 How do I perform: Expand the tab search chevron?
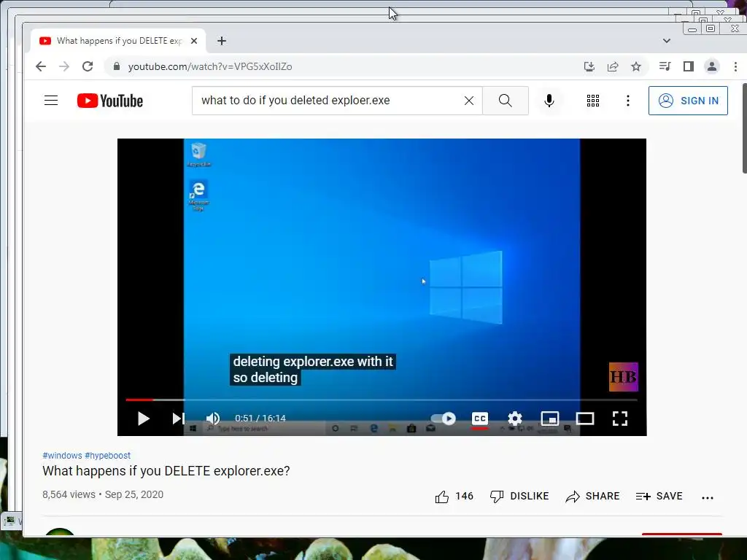(x=667, y=41)
